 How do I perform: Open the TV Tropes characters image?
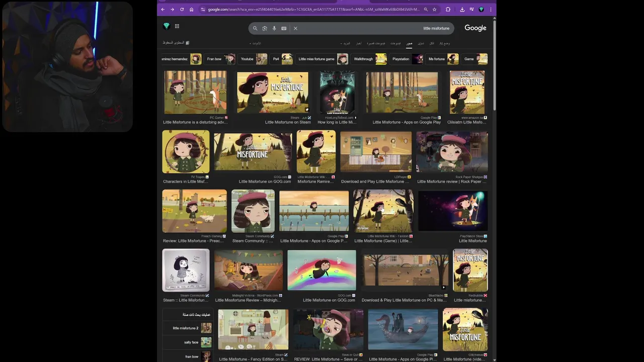pos(186,152)
